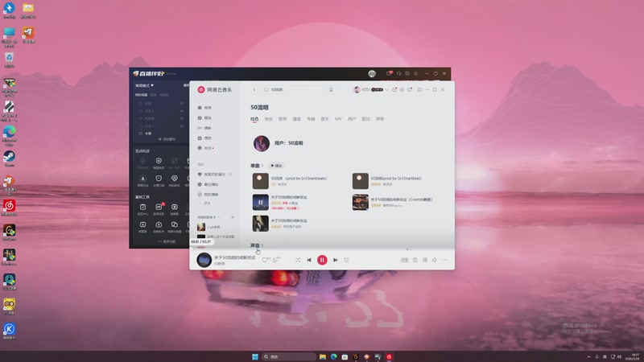Go back with the arrow beside search box
This screenshot has width=644, height=362.
point(254,89)
